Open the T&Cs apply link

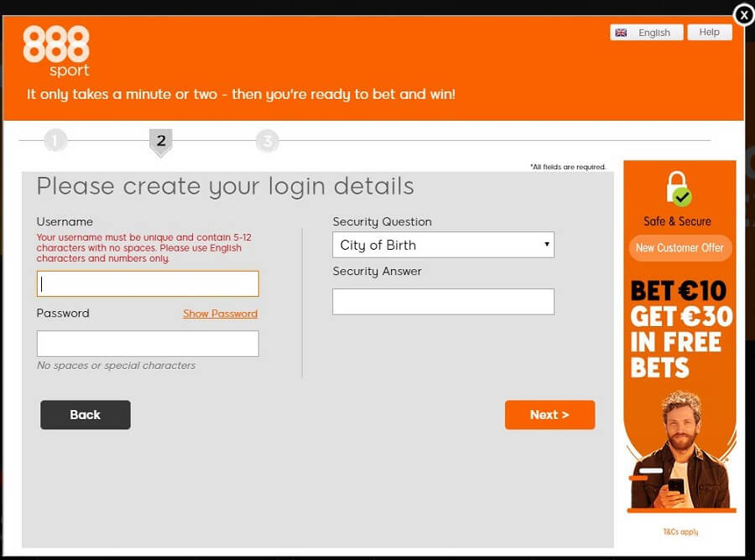[x=680, y=531]
